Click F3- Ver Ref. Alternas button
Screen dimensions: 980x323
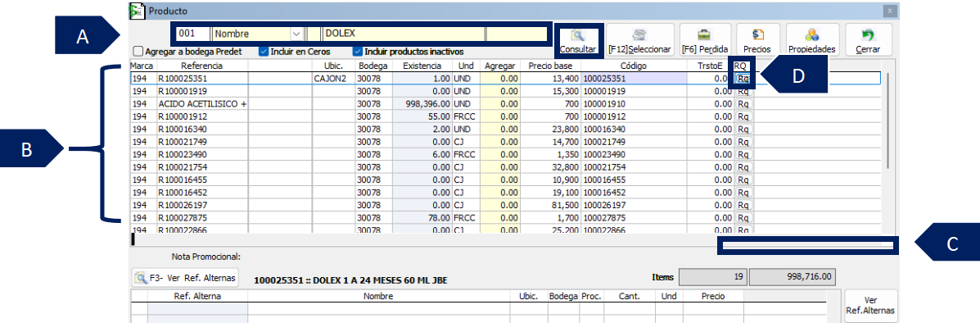tap(186, 278)
